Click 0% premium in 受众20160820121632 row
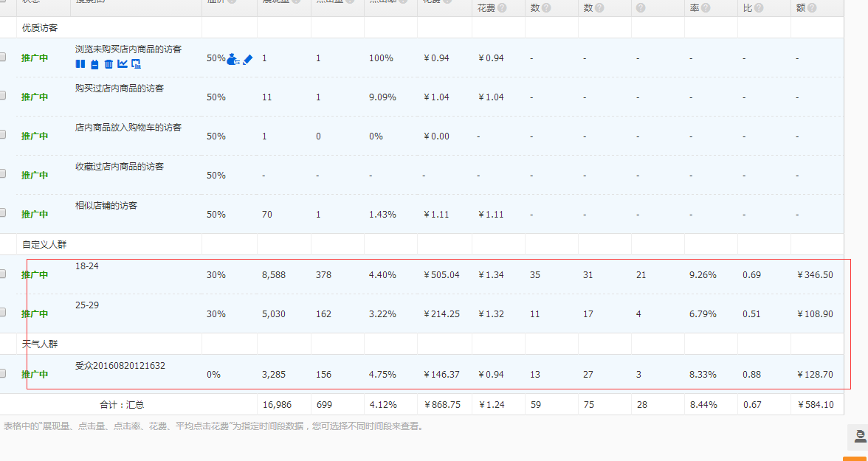 click(214, 375)
